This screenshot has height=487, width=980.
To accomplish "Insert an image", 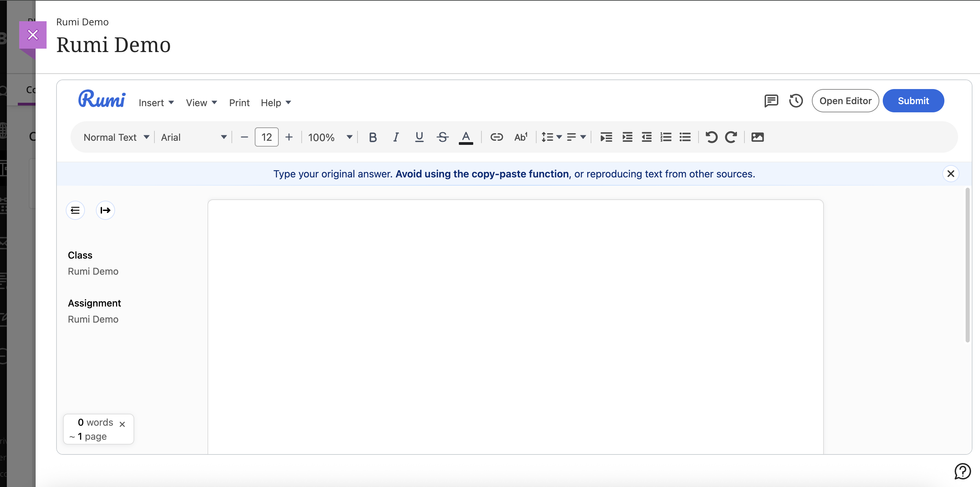I will point(757,137).
